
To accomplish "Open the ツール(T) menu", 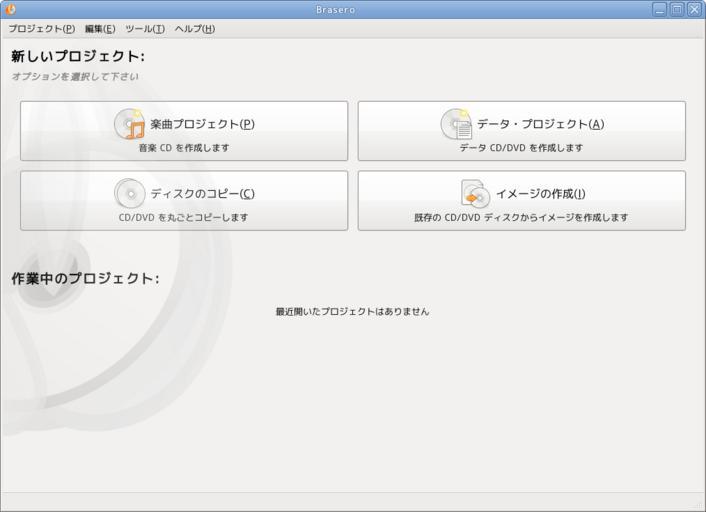I will pyautogui.click(x=145, y=28).
